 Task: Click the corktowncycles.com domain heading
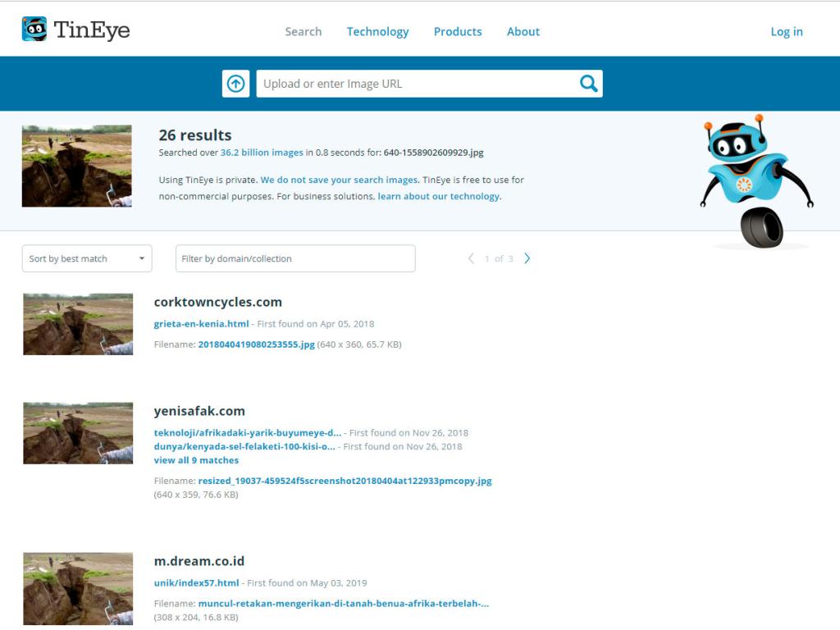click(218, 302)
